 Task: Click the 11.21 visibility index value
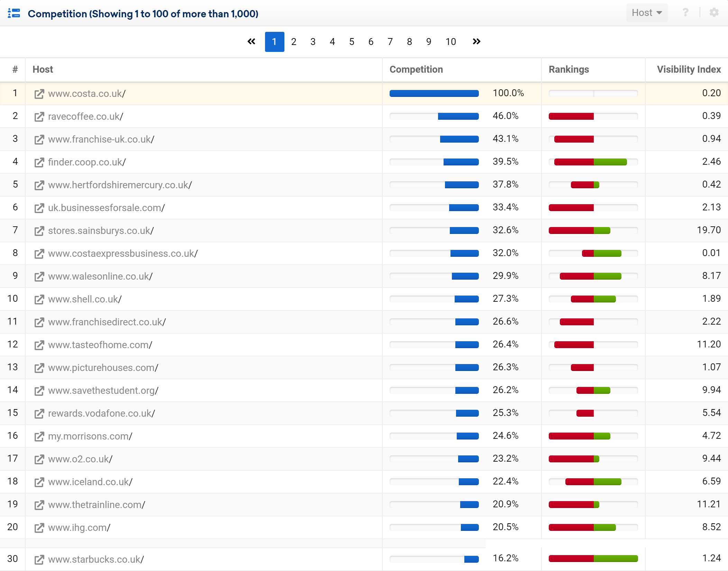(709, 504)
